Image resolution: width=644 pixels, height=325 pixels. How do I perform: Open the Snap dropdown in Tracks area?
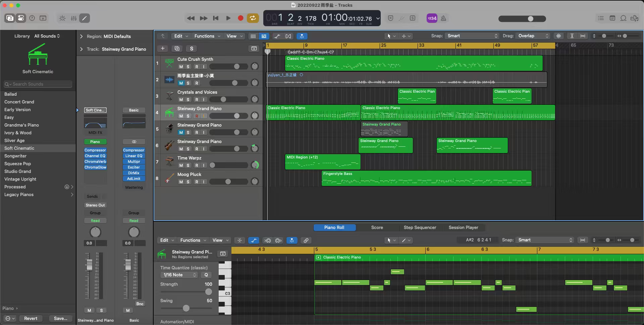(472, 36)
